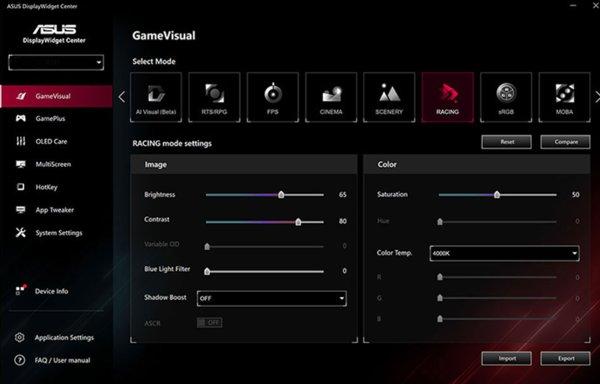Click the HotKey square icon
Screen dimensions: 600x384
pos(21,187)
